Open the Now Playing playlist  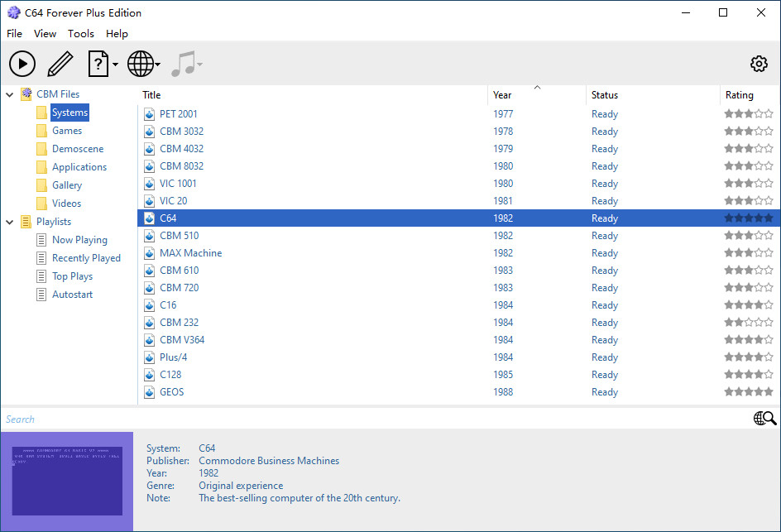tap(79, 240)
